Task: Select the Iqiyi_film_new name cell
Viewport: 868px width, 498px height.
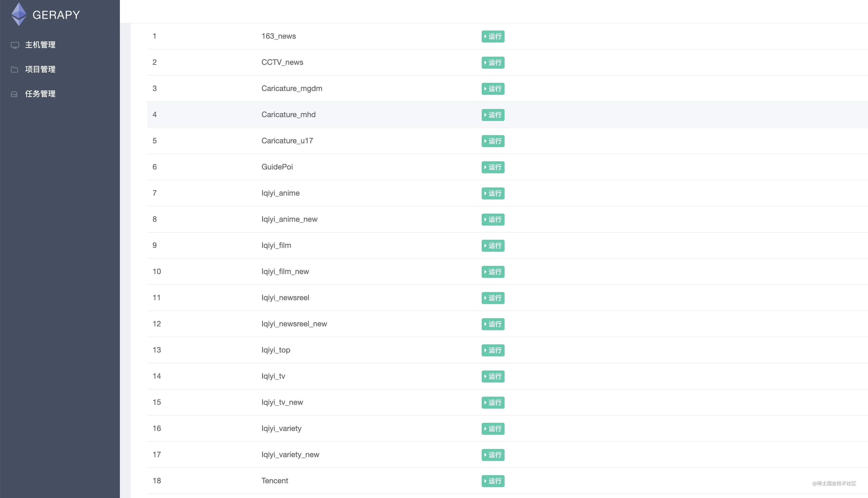Action: tap(285, 272)
